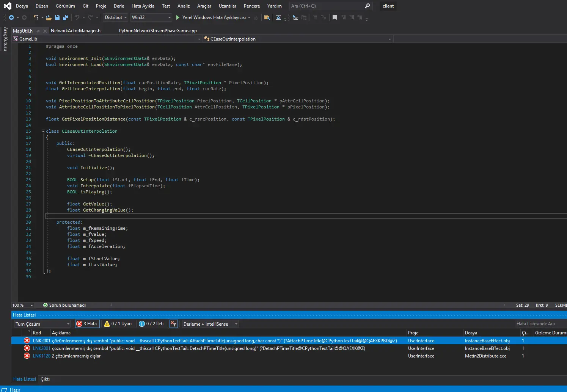Open the Tüm Çözüm scope dropdown
This screenshot has height=392, width=567.
(43, 324)
